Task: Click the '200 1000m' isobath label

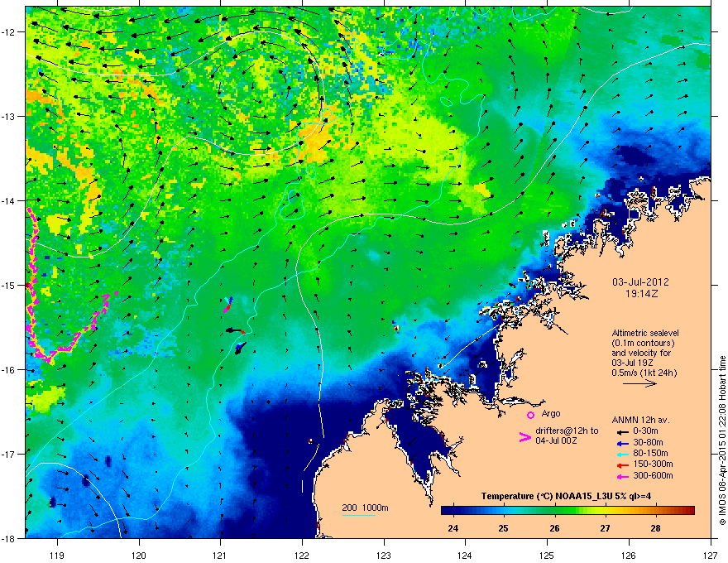Action: tap(365, 508)
